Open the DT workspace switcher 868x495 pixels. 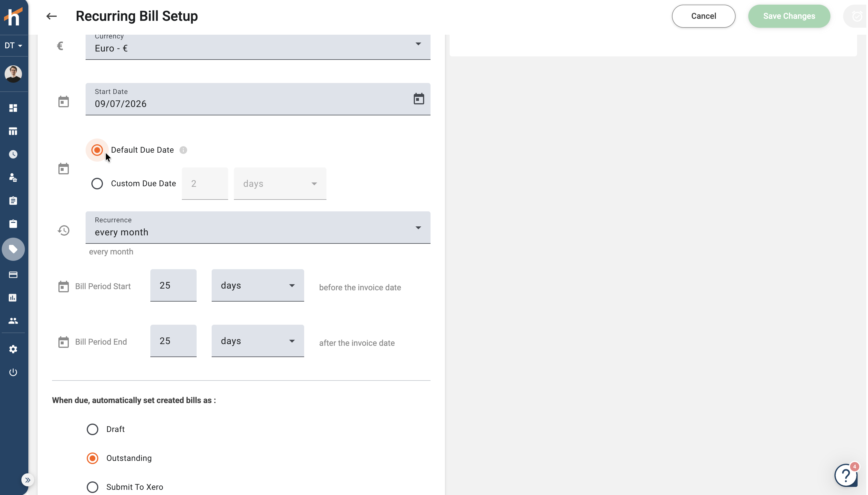(x=14, y=46)
